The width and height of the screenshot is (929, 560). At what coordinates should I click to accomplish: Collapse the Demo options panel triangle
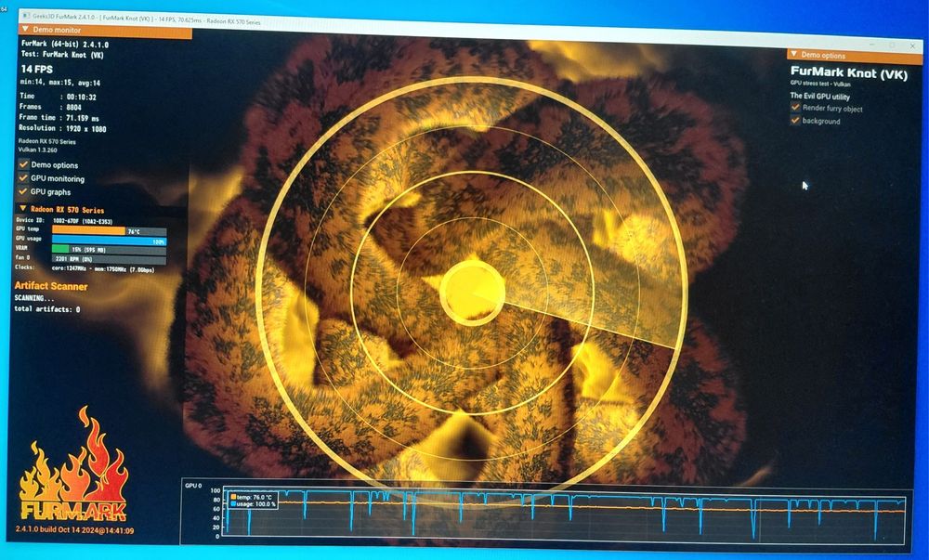(794, 54)
